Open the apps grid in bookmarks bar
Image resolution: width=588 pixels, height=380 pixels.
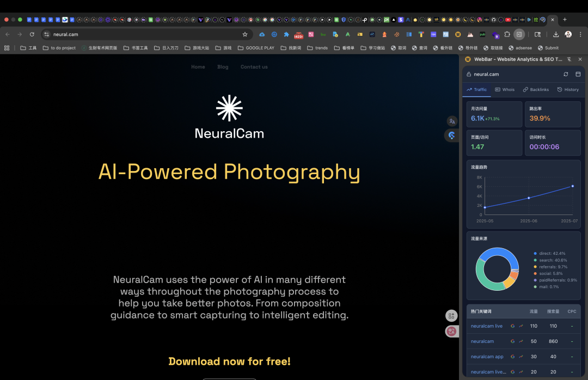[7, 48]
